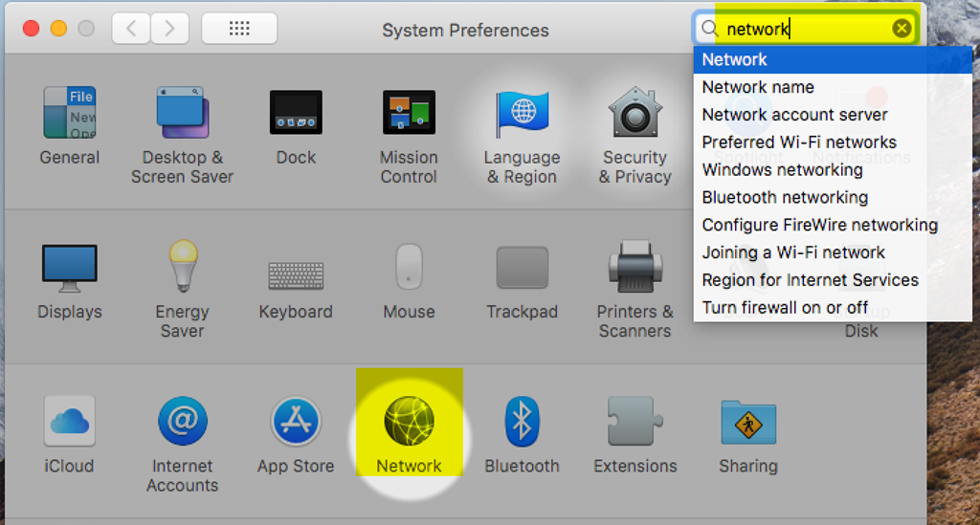Open the Network preferences globe icon

pos(409,421)
